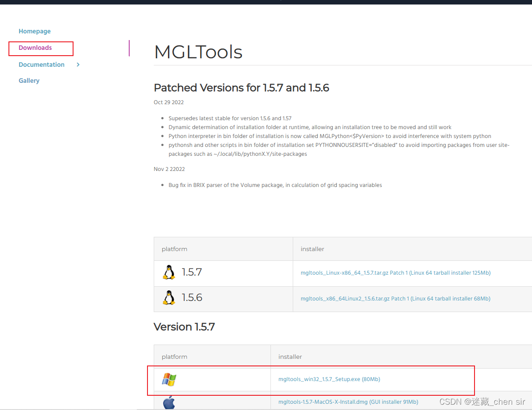Click the 'platform' header in Version 1.5.7 table
This screenshot has height=410, width=532.
[174, 357]
